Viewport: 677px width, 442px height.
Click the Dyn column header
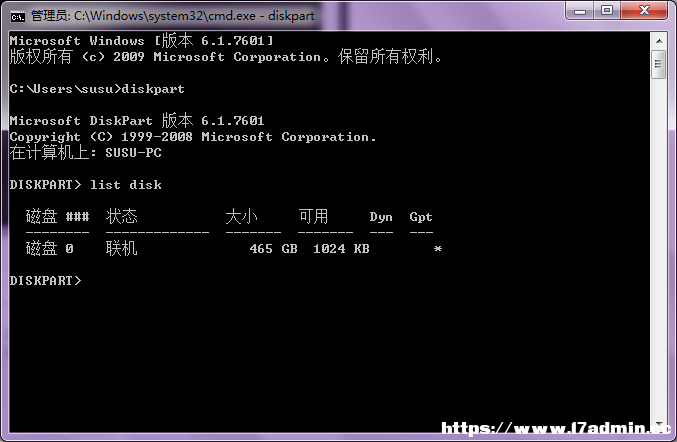pos(381,217)
